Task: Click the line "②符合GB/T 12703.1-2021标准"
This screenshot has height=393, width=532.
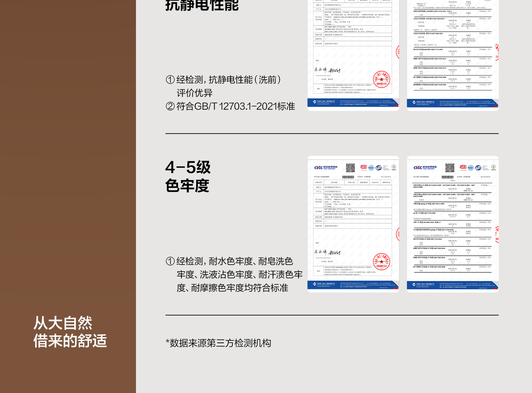Action: (231, 106)
